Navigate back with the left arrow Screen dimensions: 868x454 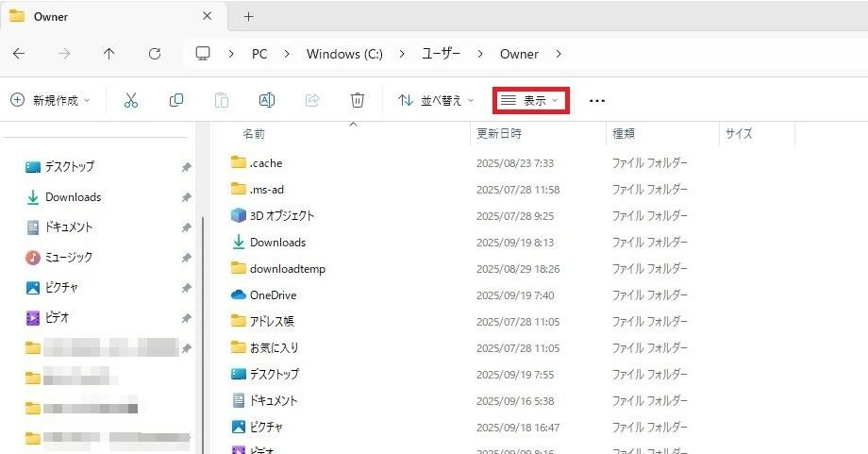click(19, 54)
